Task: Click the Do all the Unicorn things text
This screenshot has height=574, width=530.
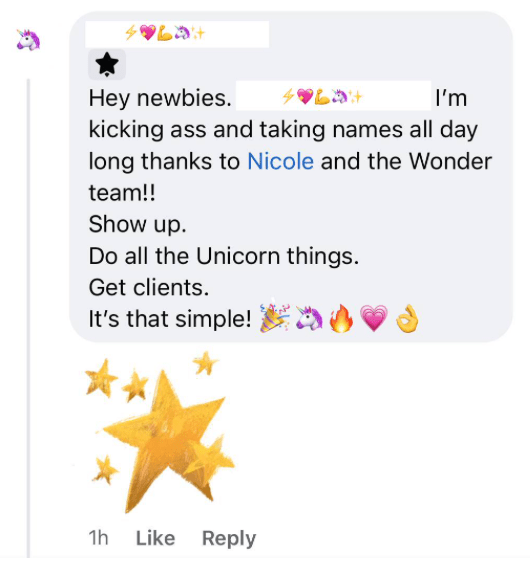Action: pos(224,256)
